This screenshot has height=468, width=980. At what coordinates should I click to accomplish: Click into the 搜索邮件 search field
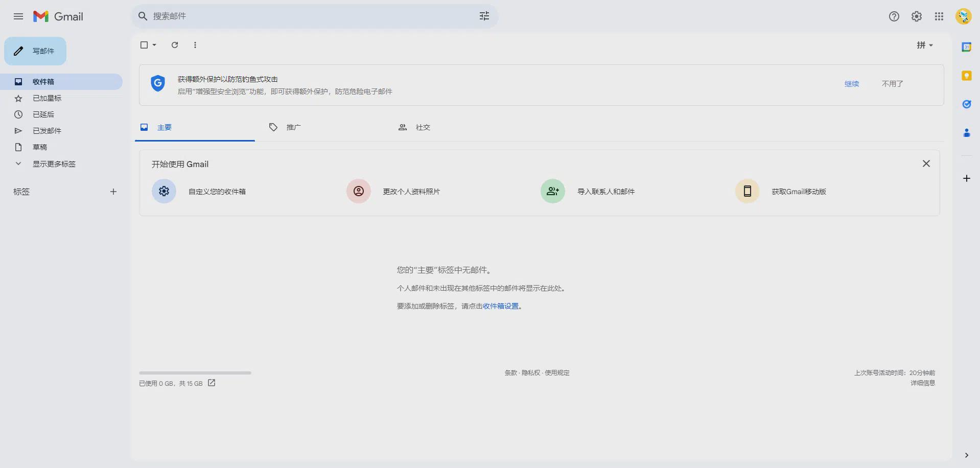click(315, 16)
